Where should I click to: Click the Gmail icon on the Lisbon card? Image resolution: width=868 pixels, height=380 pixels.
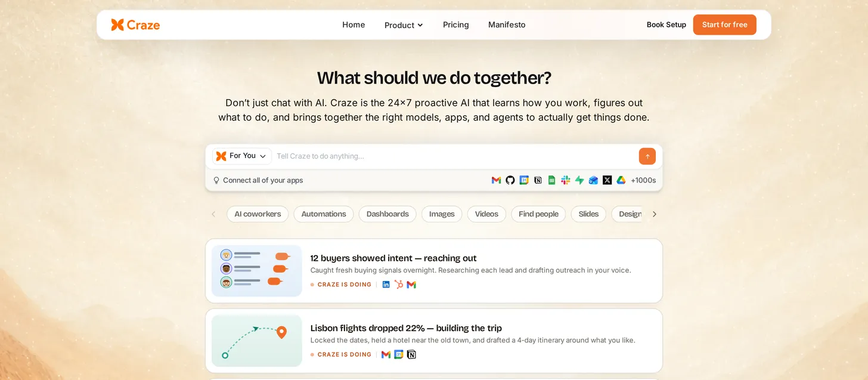pyautogui.click(x=386, y=354)
